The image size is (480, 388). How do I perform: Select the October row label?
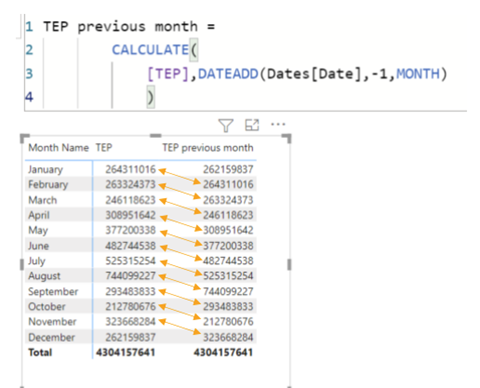(47, 306)
